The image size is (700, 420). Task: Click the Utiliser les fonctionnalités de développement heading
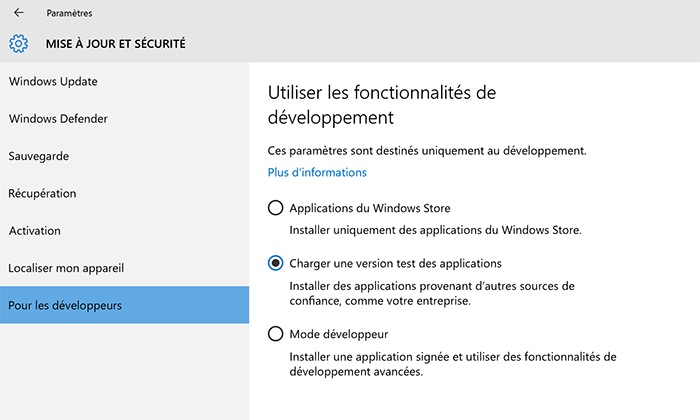tap(383, 104)
